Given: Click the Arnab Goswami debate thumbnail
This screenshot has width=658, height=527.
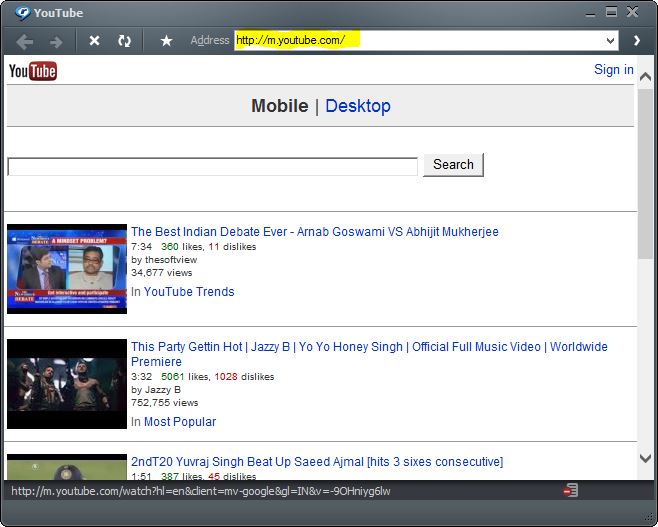Looking at the screenshot, I should pos(67,269).
